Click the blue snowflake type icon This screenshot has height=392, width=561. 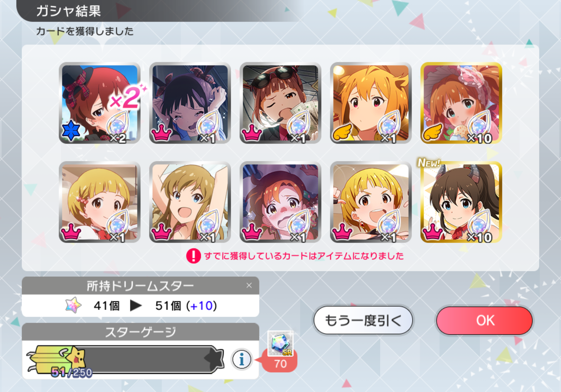(71, 130)
